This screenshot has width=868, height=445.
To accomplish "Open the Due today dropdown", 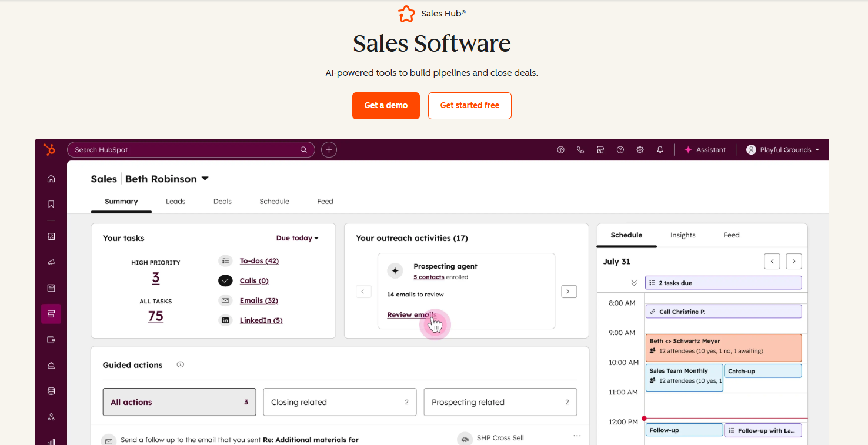I will 298,237.
